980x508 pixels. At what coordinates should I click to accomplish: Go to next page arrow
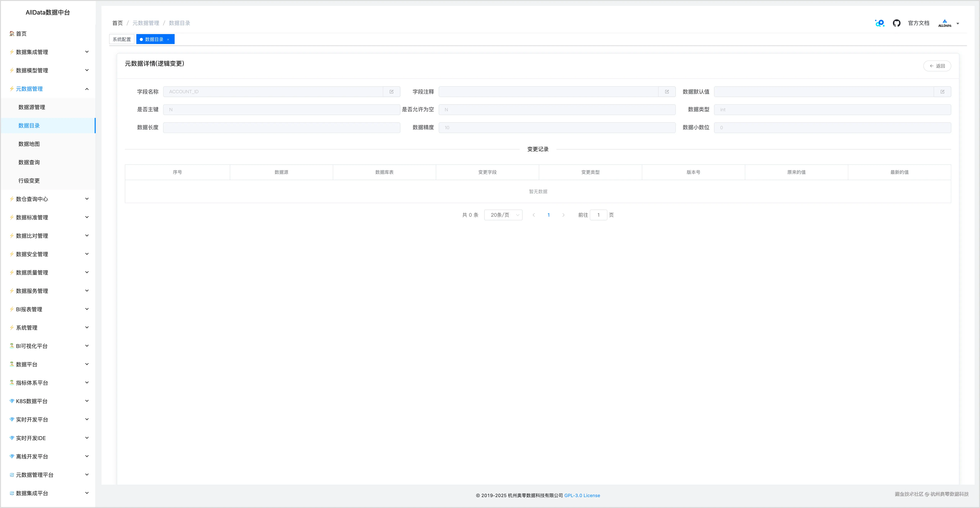[x=563, y=215]
